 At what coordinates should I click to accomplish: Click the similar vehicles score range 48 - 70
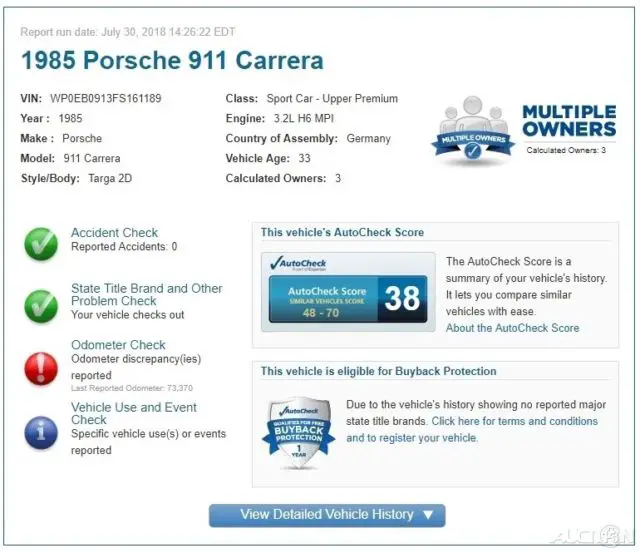319,312
